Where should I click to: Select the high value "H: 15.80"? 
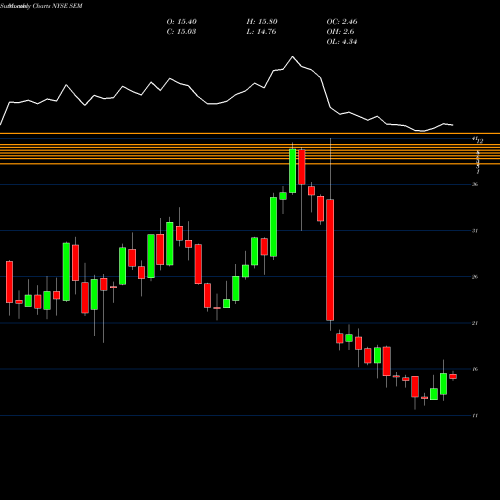(x=262, y=22)
